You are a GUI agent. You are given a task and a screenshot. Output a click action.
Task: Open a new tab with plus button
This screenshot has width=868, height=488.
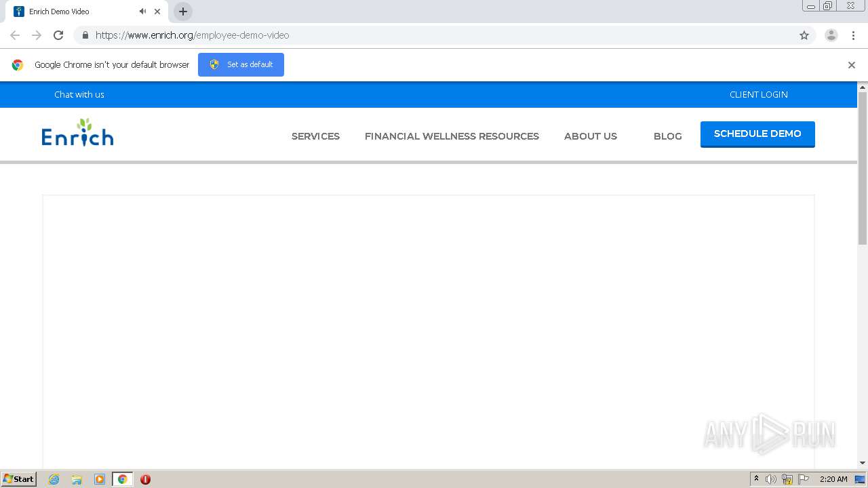point(183,12)
